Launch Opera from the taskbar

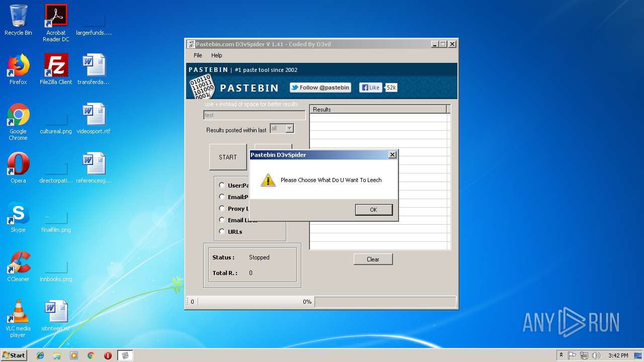(x=108, y=355)
